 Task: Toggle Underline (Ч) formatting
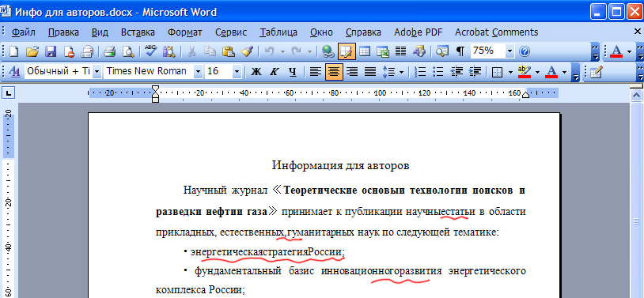coord(293,72)
